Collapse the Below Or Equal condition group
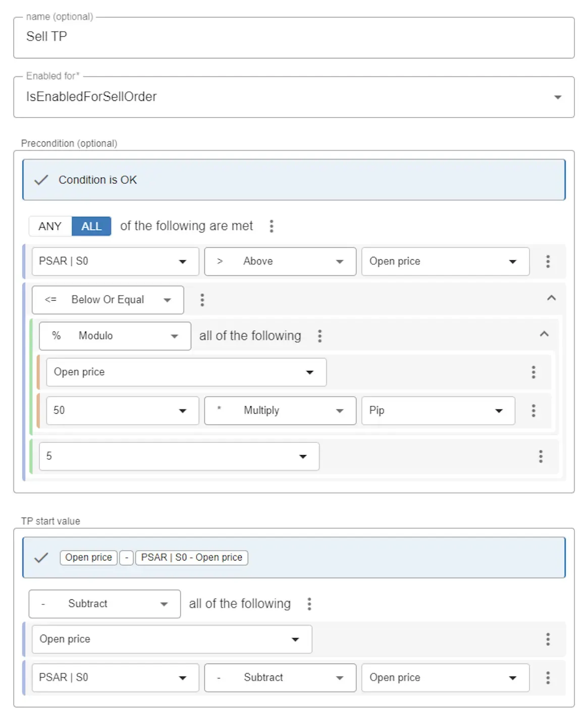This screenshot has height=726, width=588. pyautogui.click(x=551, y=298)
